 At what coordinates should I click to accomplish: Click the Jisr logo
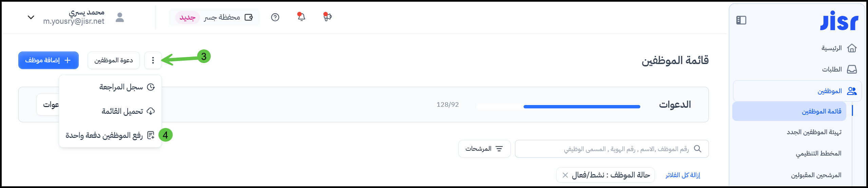coord(839,21)
